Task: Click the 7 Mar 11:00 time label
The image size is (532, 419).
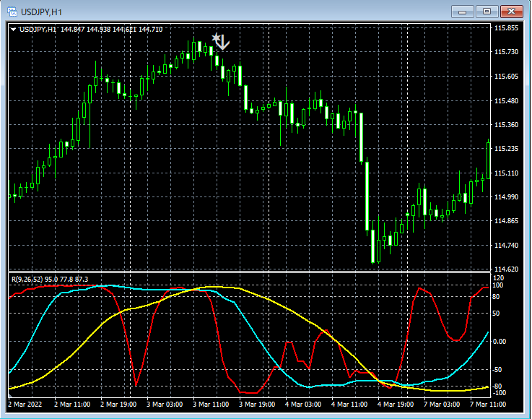Action: coord(487,405)
